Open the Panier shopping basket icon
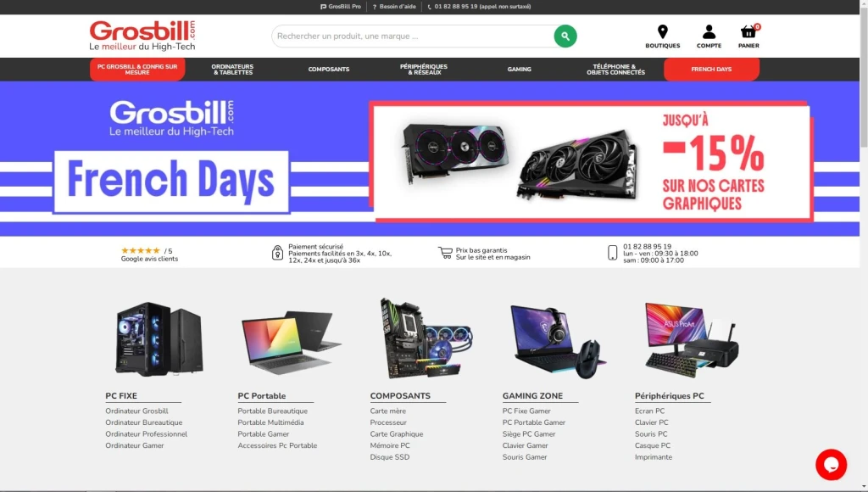Viewport: 868px width, 492px height. 748,31
